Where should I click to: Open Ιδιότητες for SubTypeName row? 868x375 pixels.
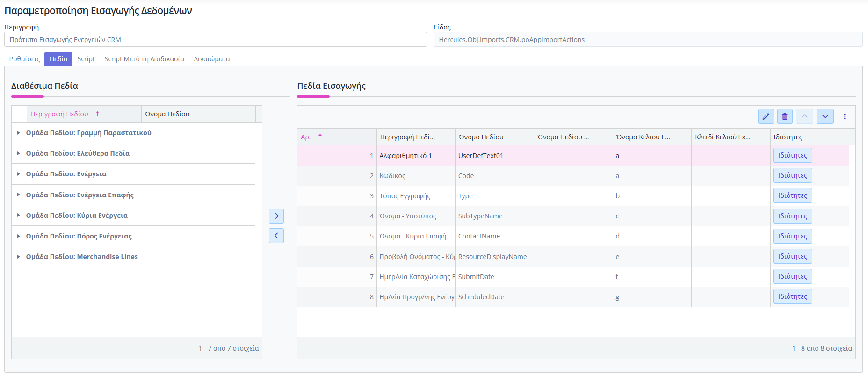(793, 216)
